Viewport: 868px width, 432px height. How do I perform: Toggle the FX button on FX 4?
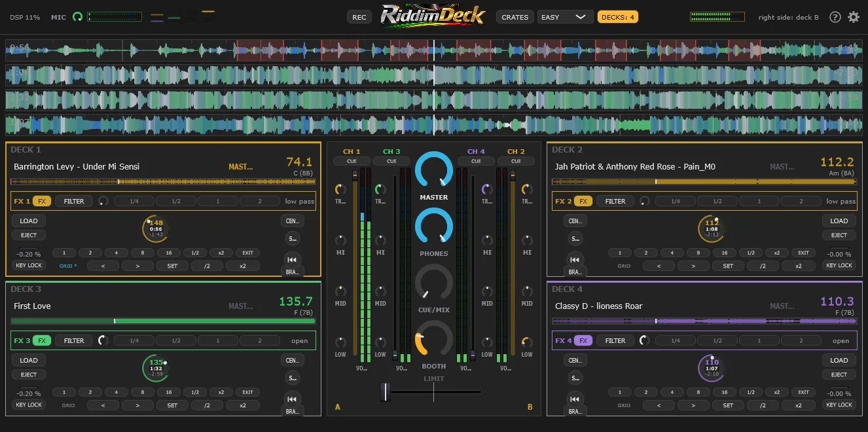(x=583, y=340)
